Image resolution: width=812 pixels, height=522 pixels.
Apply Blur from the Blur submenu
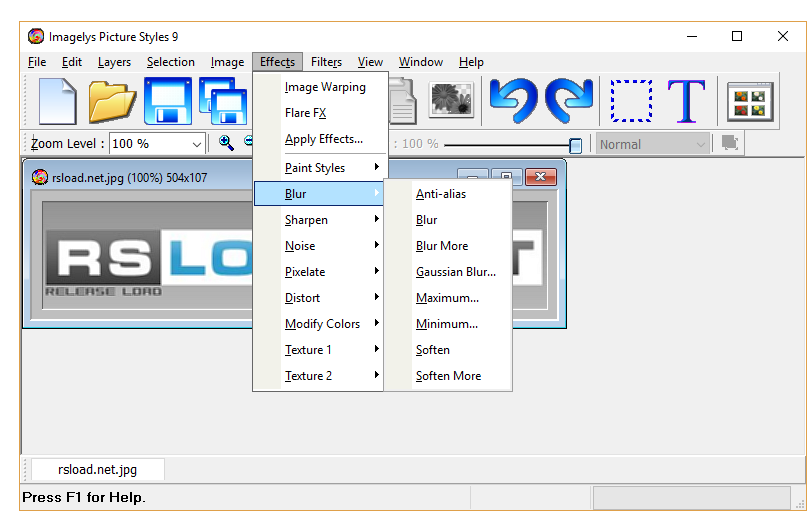click(x=448, y=220)
